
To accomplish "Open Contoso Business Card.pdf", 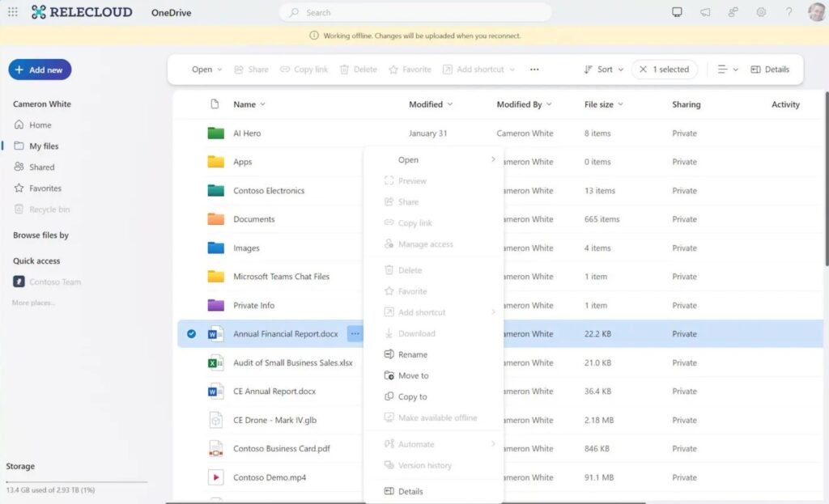I will [281, 448].
